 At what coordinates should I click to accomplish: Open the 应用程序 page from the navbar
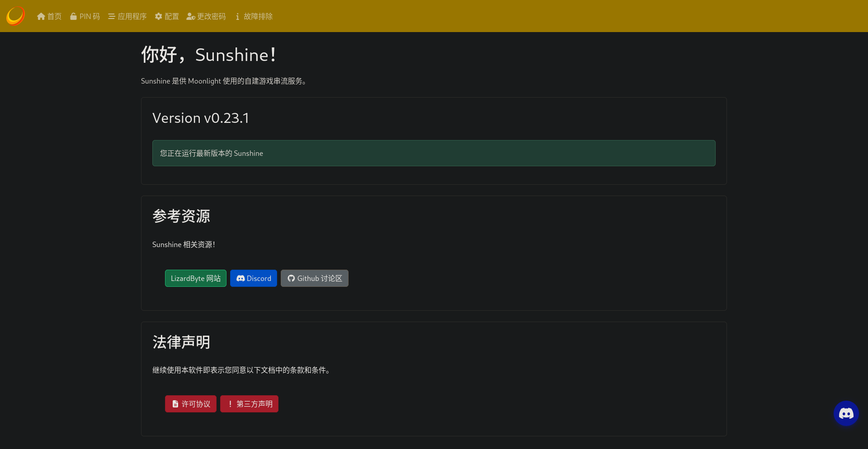tap(131, 16)
